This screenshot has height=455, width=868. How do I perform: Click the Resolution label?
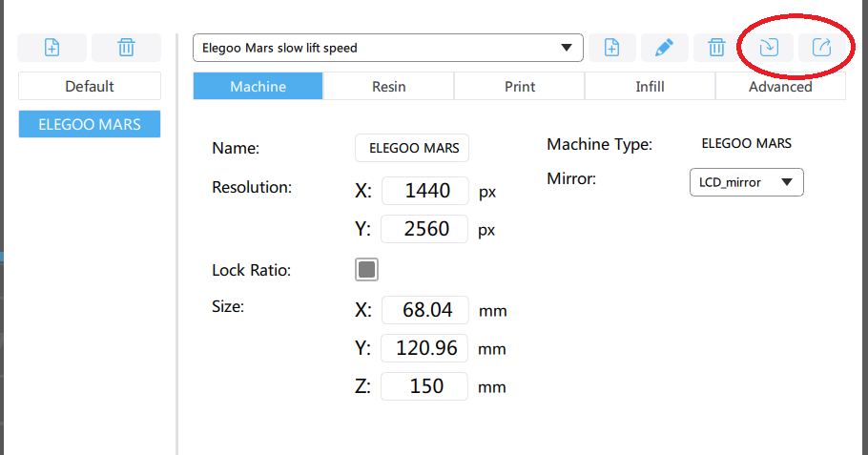(252, 187)
